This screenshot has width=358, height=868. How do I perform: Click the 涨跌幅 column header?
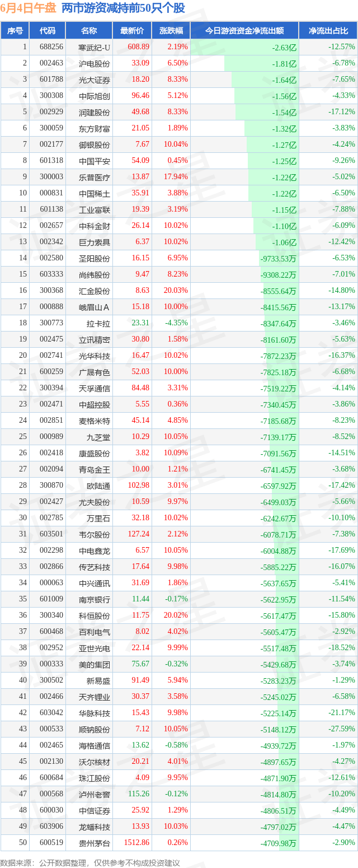pyautogui.click(x=171, y=31)
